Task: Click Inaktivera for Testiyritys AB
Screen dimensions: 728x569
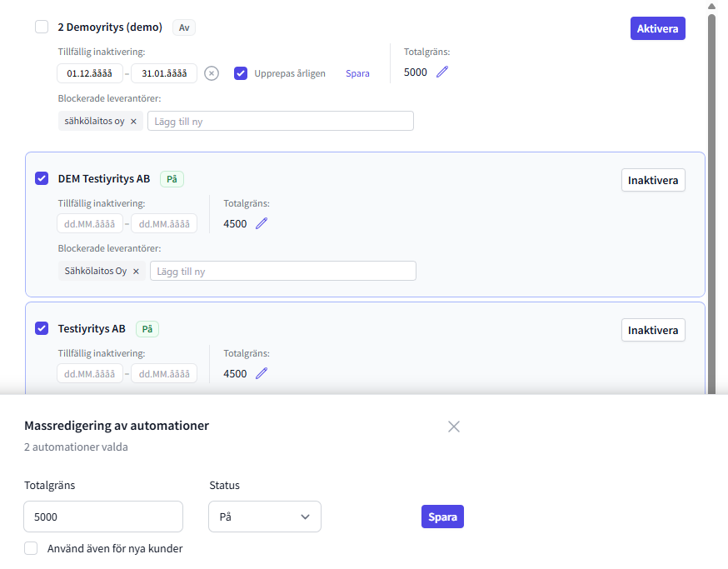Action: tap(653, 330)
